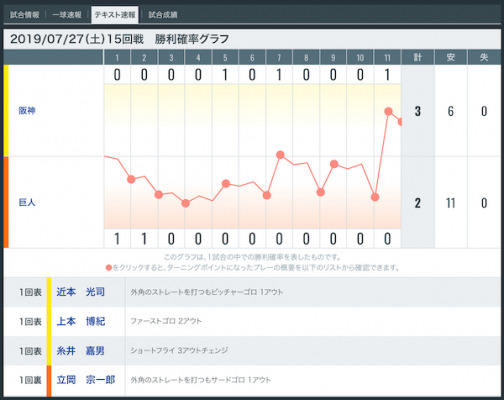This screenshot has height=400, width=504.
Task: Open the 試合成績 tab
Action: (163, 15)
